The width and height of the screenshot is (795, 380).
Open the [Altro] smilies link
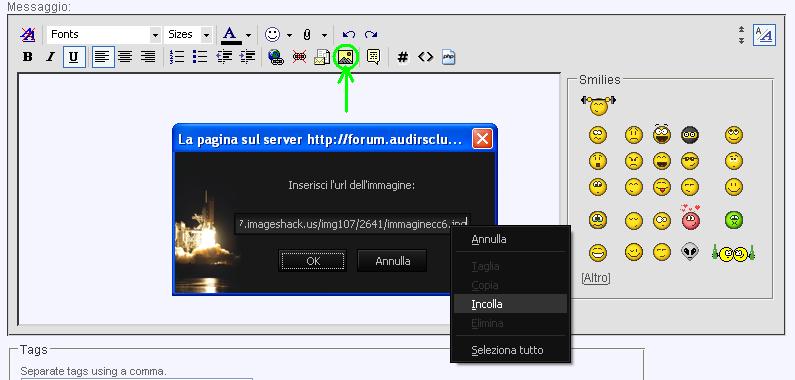tap(596, 278)
